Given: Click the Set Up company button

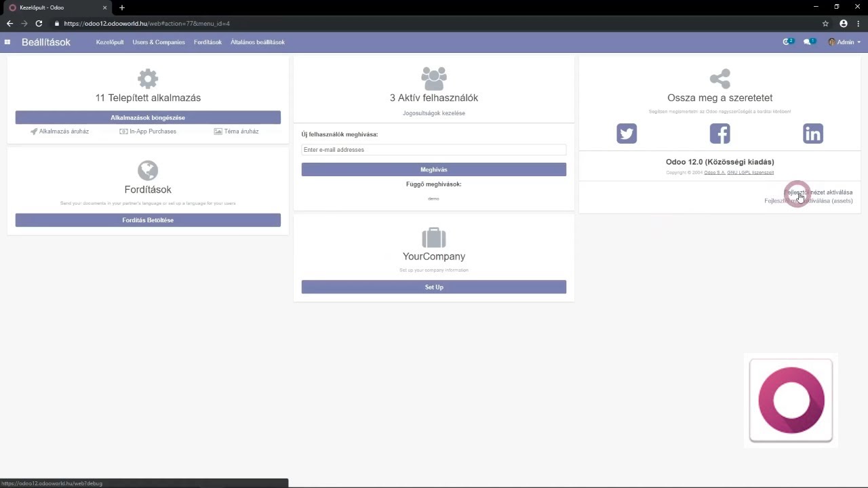Looking at the screenshot, I should click(434, 287).
